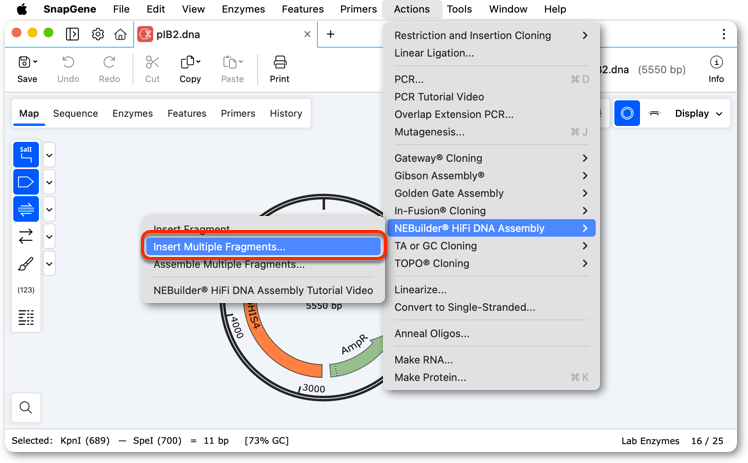Screen dimensions: 748x463
Task: Switch to the Enzymes tab
Action: pos(133,113)
